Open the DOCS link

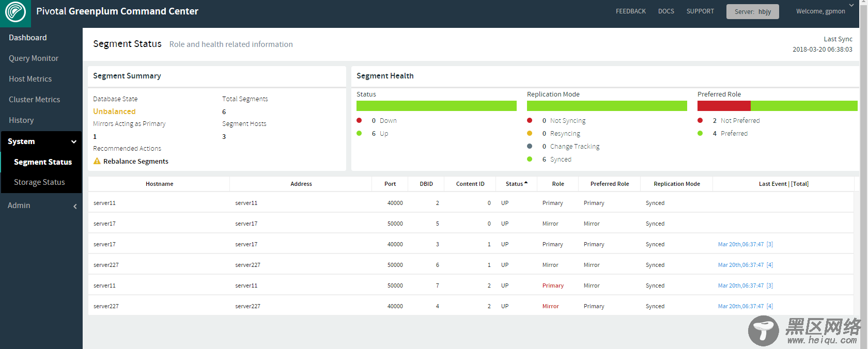[x=666, y=11]
